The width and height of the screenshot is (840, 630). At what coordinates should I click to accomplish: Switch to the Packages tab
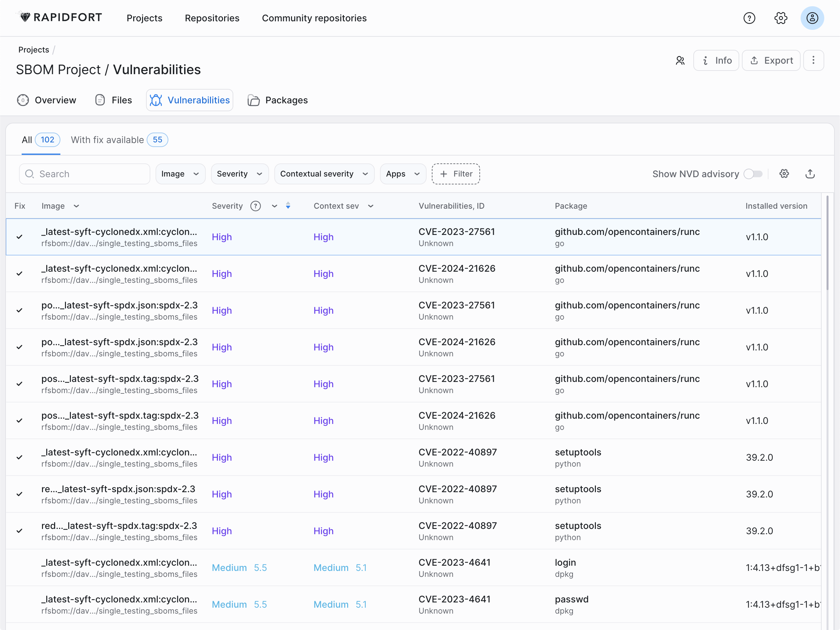[278, 100]
